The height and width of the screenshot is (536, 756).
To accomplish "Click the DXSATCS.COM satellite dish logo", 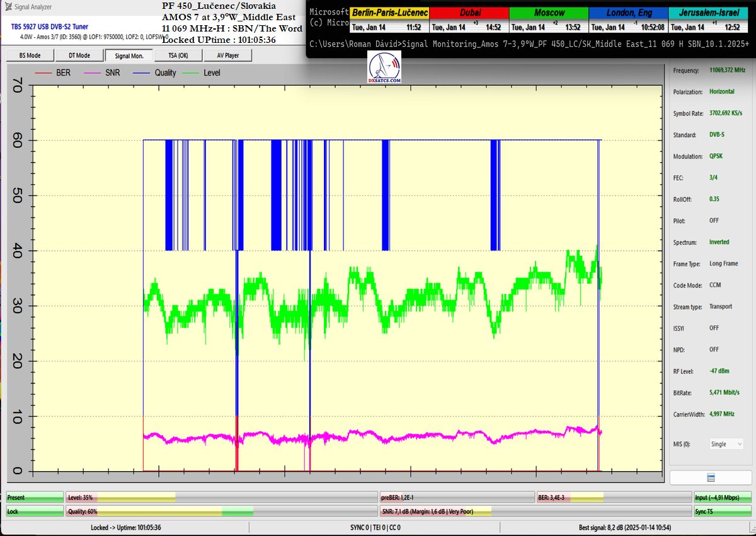I will click(x=384, y=67).
